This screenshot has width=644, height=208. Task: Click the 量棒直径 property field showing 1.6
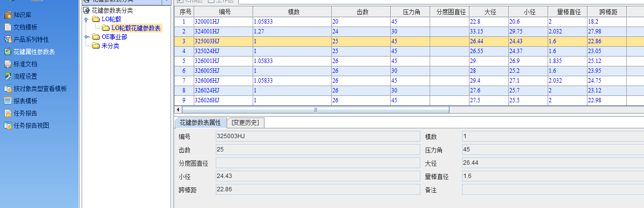(x=553, y=176)
